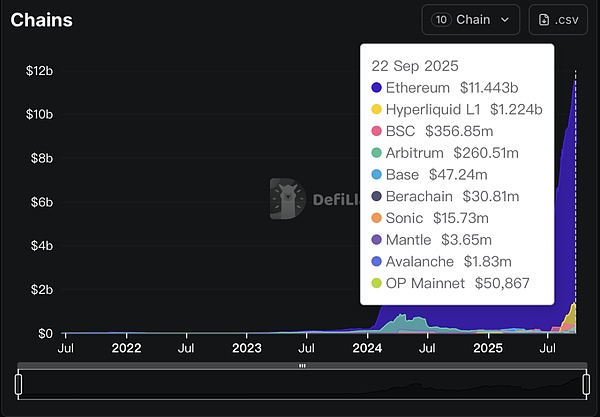Viewport: 600px width, 417px height.
Task: Click the OP Mainnet lime legend dot
Action: [376, 283]
